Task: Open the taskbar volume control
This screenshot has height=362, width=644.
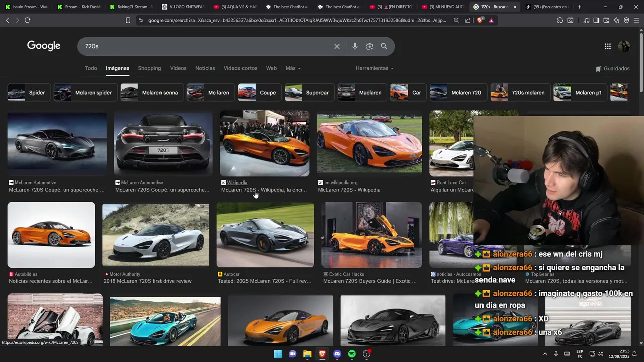Action: (x=600, y=354)
